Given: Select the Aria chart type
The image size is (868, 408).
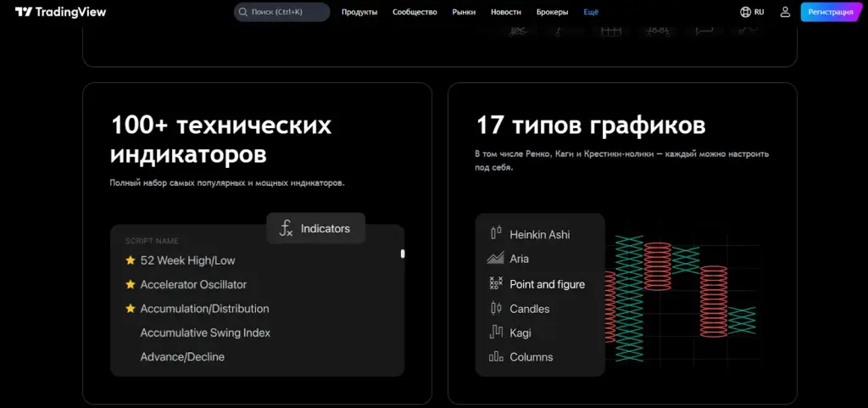Looking at the screenshot, I should 520,259.
